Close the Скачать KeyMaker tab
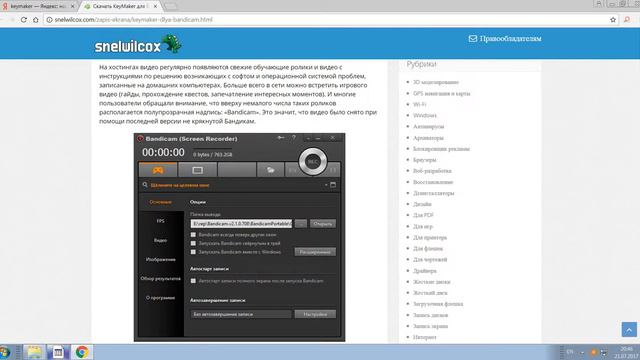The height and width of the screenshot is (360, 640). pos(155,7)
